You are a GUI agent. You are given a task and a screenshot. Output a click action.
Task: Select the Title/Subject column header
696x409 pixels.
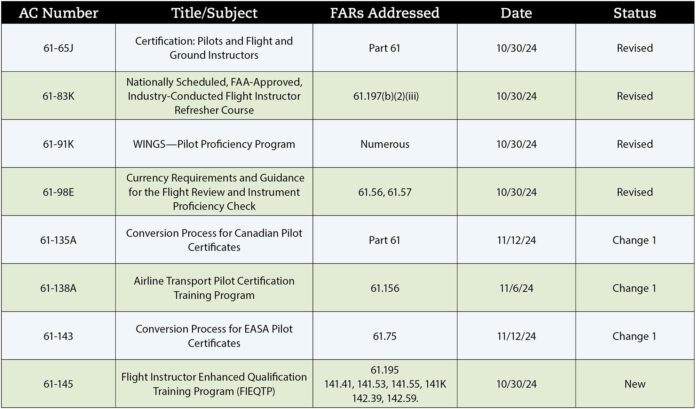(x=214, y=13)
